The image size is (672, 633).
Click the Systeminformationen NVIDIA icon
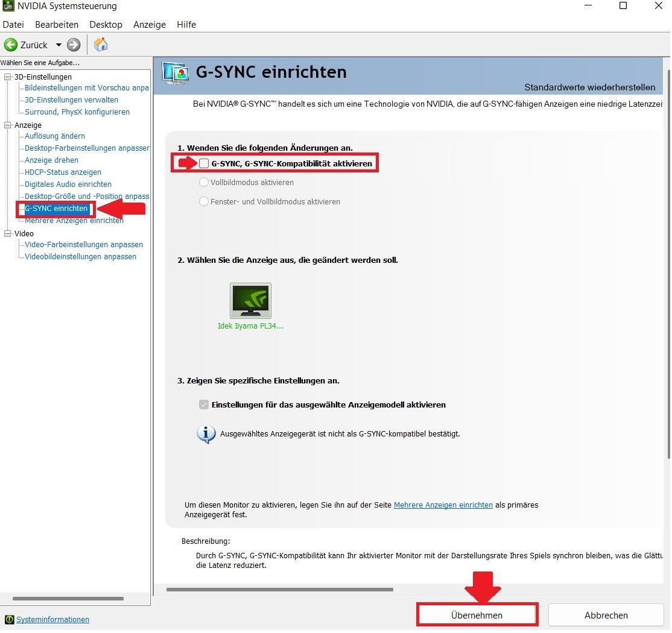9,620
